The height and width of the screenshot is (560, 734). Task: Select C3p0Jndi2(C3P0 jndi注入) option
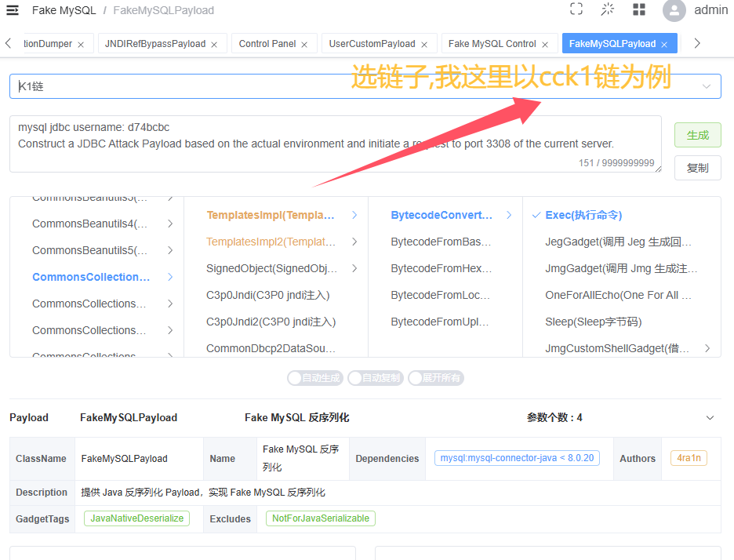pos(271,322)
